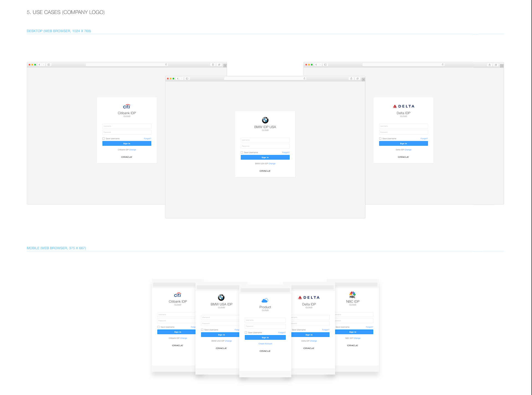Check Save Username in the desktop Delta IDP login
Image resolution: width=532 pixels, height=395 pixels.
(x=380, y=138)
